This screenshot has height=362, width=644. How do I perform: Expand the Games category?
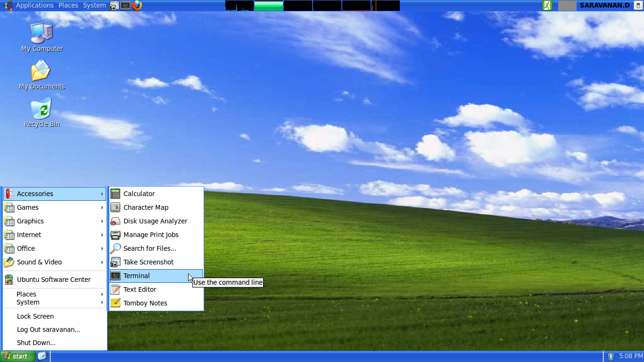coord(54,207)
